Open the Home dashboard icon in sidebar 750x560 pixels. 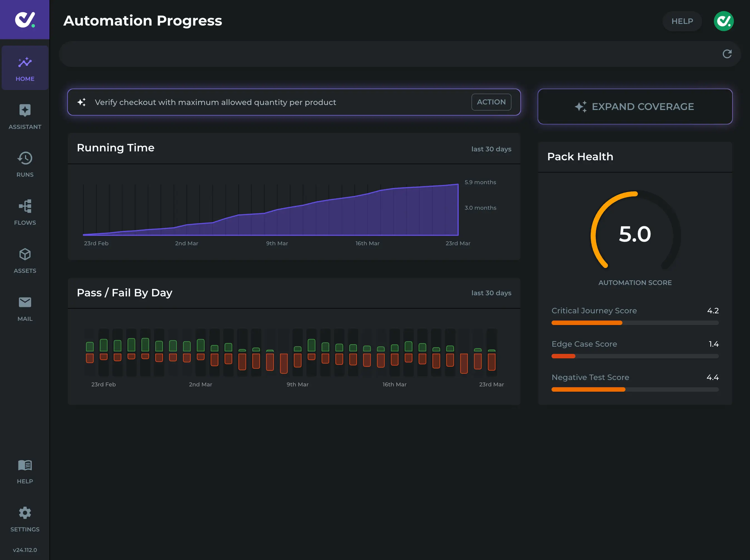coord(25,62)
